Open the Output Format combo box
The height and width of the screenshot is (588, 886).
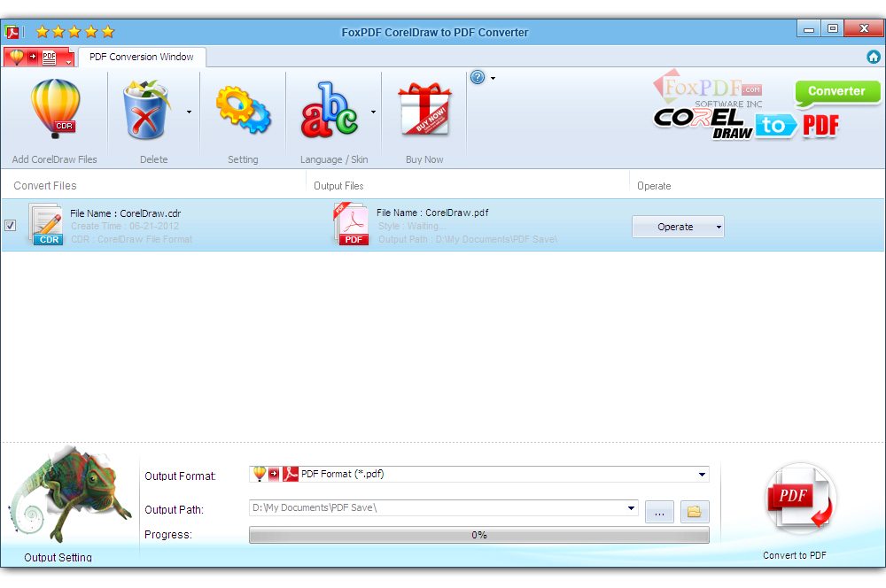click(479, 475)
